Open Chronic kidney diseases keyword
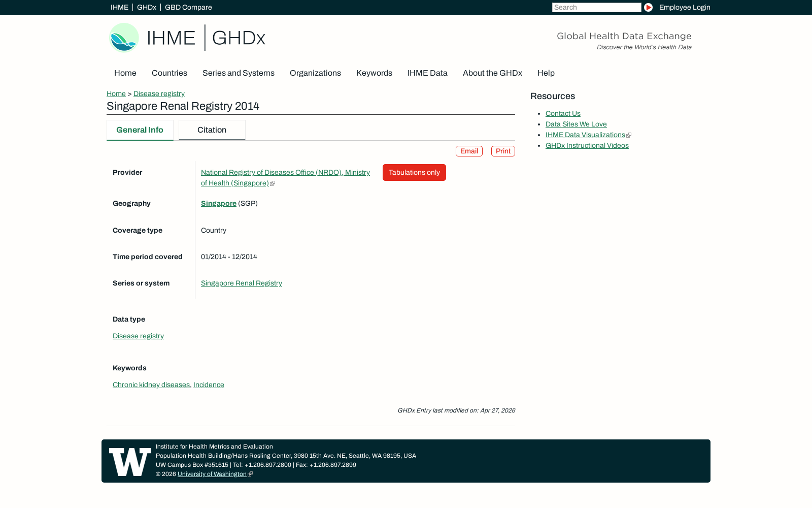The width and height of the screenshot is (812, 508). pyautogui.click(x=151, y=385)
